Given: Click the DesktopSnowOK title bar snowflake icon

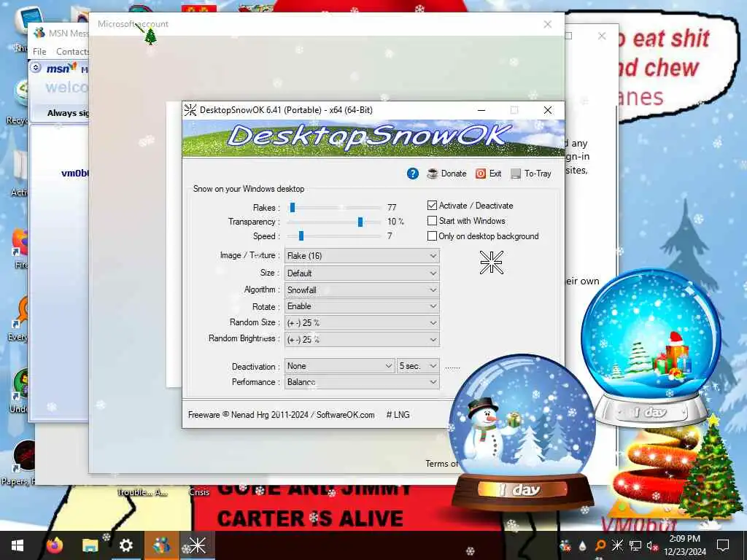Looking at the screenshot, I should 190,110.
